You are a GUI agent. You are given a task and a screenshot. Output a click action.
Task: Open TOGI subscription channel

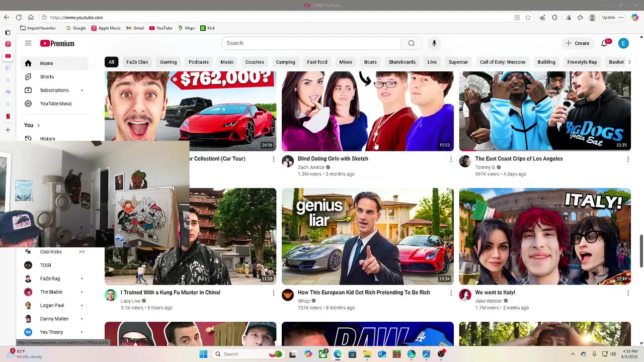(x=55, y=265)
